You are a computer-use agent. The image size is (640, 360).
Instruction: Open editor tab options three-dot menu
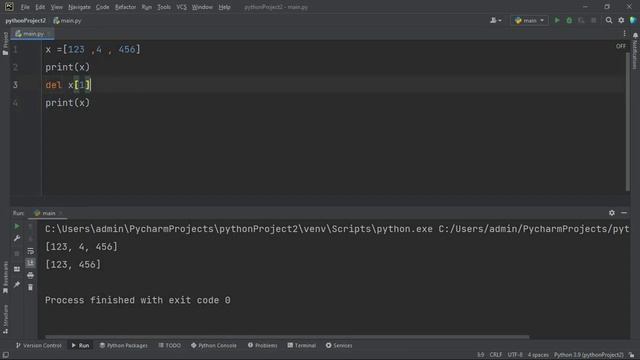tap(624, 34)
